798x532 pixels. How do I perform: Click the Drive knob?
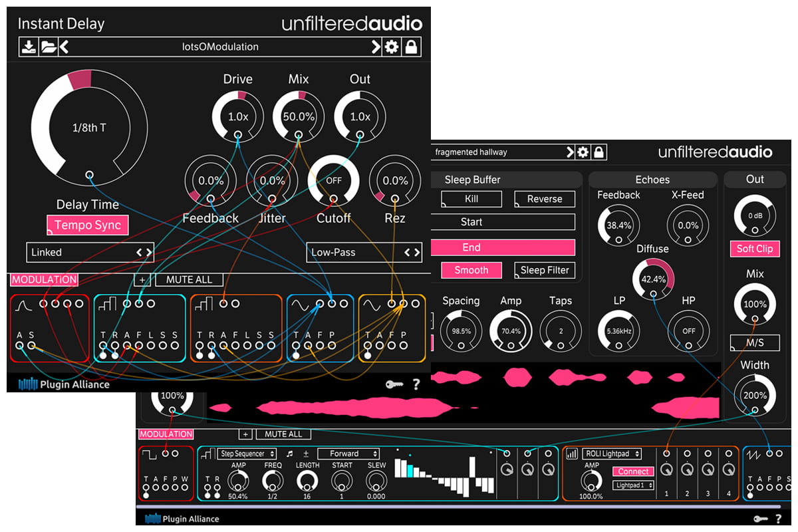tap(237, 116)
